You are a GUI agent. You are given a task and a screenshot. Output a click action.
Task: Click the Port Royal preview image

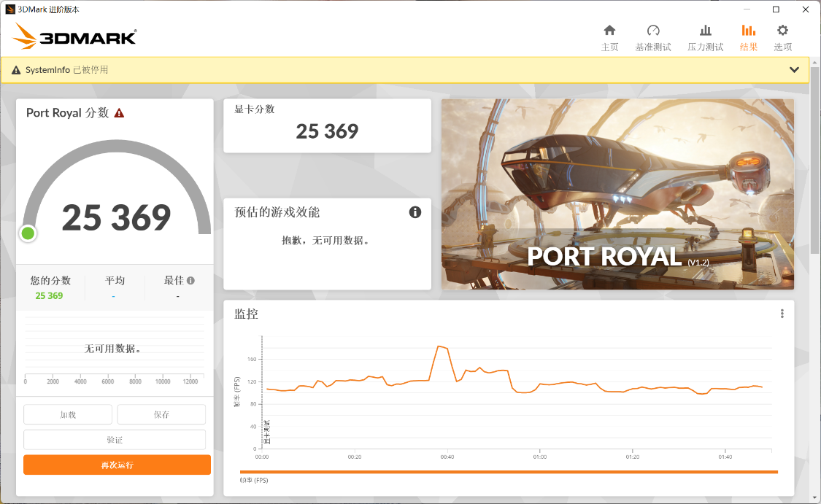pyautogui.click(x=617, y=194)
